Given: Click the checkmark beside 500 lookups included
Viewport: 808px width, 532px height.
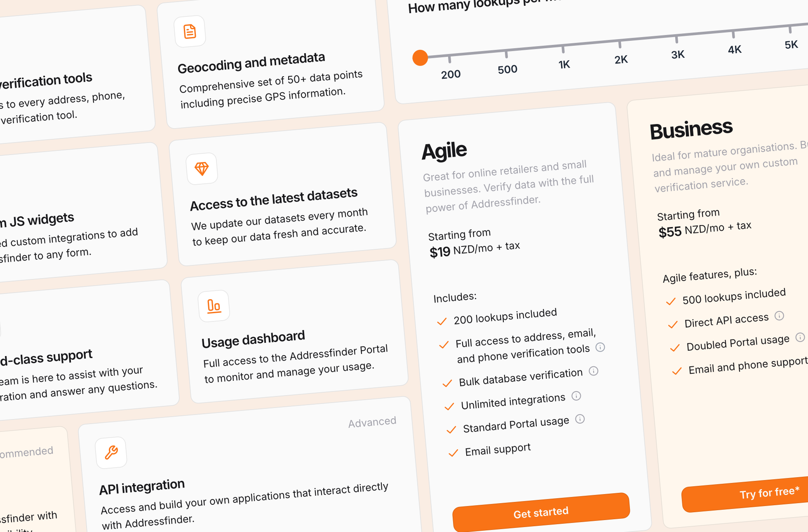Looking at the screenshot, I should pos(671,302).
